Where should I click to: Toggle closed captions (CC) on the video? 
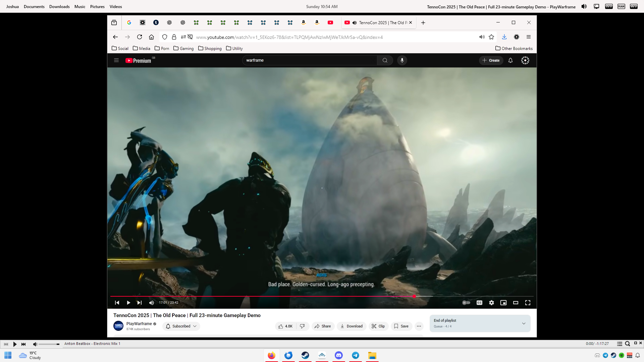480,303
